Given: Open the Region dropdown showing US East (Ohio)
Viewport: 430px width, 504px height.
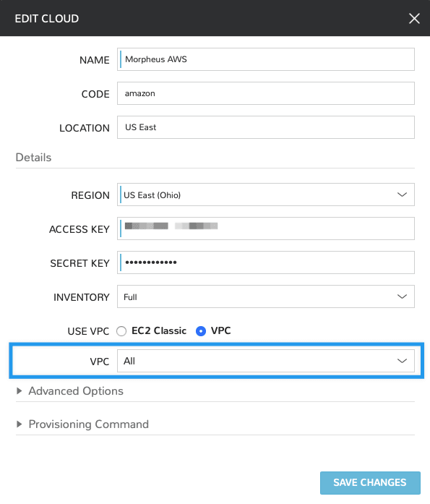Looking at the screenshot, I should 265,195.
